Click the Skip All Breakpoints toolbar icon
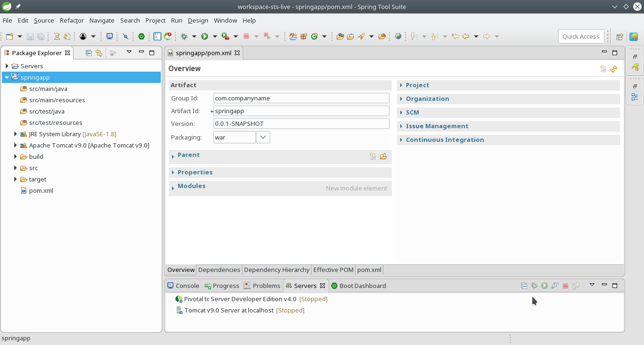This screenshot has height=345, width=644. pos(125,36)
